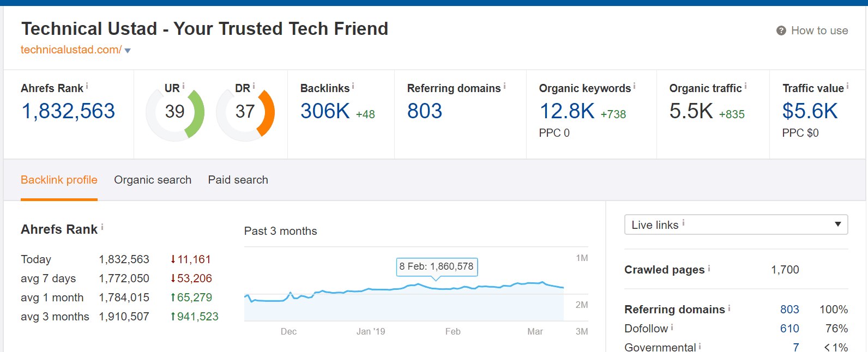Click the Jan '19 axis label
This screenshot has width=868, height=352.
tap(371, 331)
